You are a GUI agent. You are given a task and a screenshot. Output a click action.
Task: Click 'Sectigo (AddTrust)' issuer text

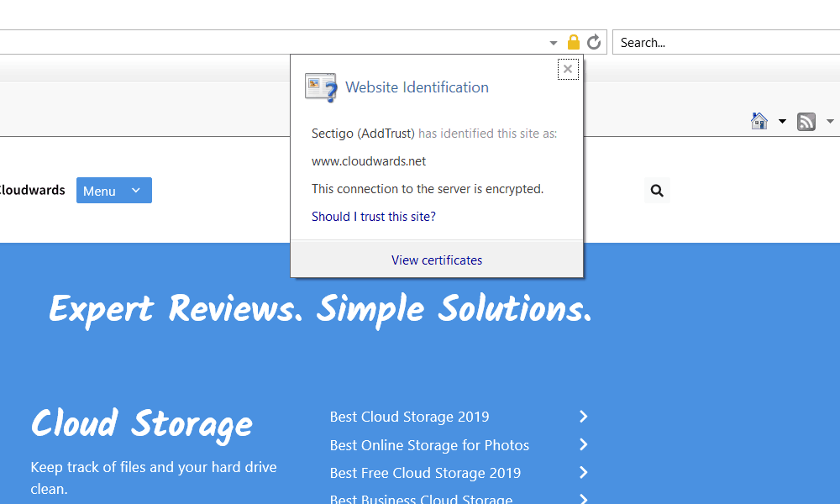point(363,134)
